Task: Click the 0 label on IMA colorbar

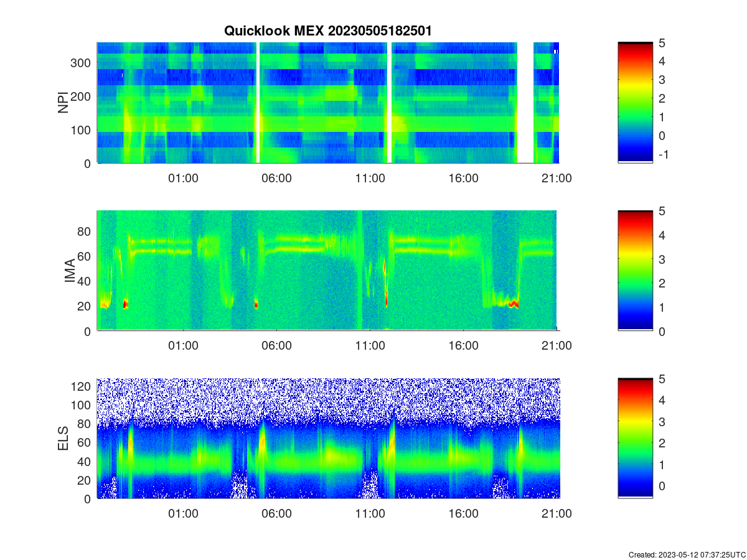Action: pos(662,332)
